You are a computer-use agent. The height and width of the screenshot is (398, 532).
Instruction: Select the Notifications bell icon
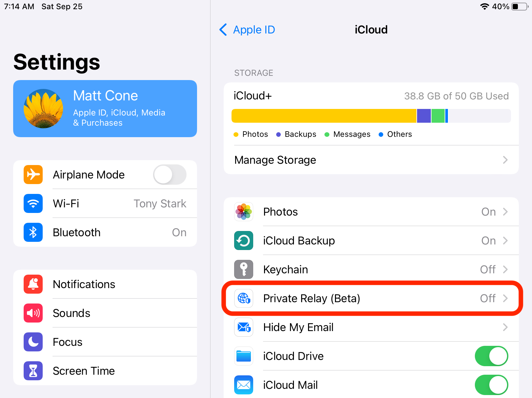coord(33,284)
